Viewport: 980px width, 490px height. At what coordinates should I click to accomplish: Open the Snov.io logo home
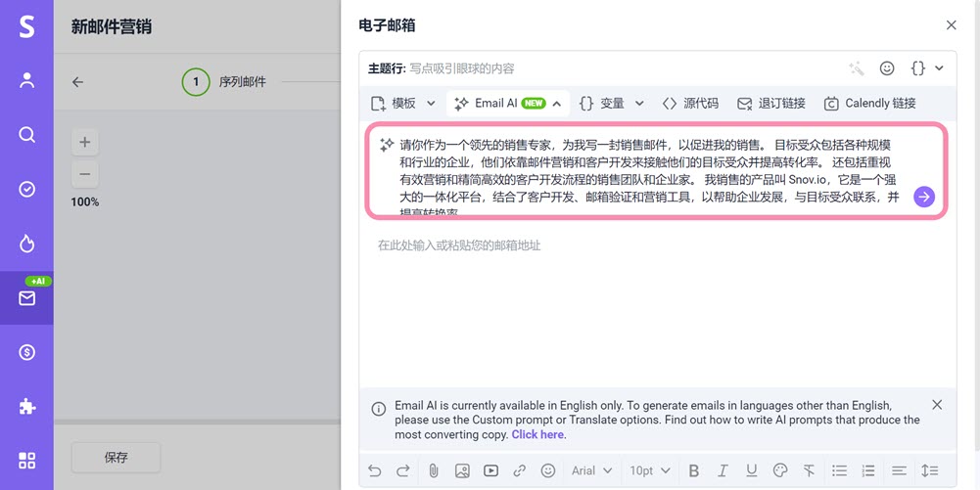pos(26,26)
